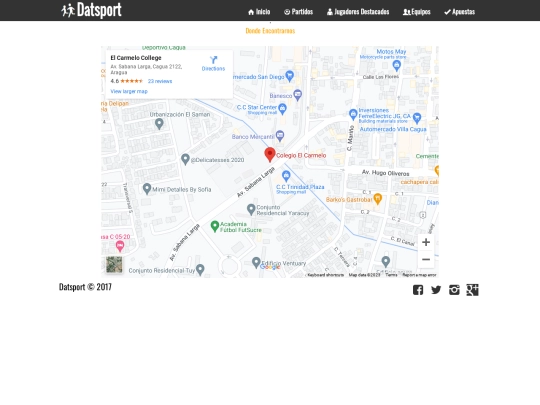Switch to satellite view thumbnail
540x405 pixels.
point(114,264)
